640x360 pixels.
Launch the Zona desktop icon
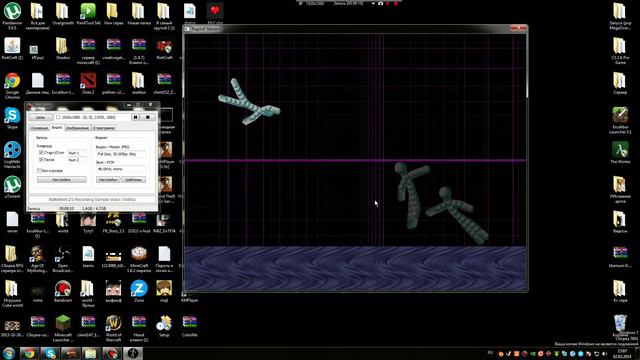[x=139, y=289]
